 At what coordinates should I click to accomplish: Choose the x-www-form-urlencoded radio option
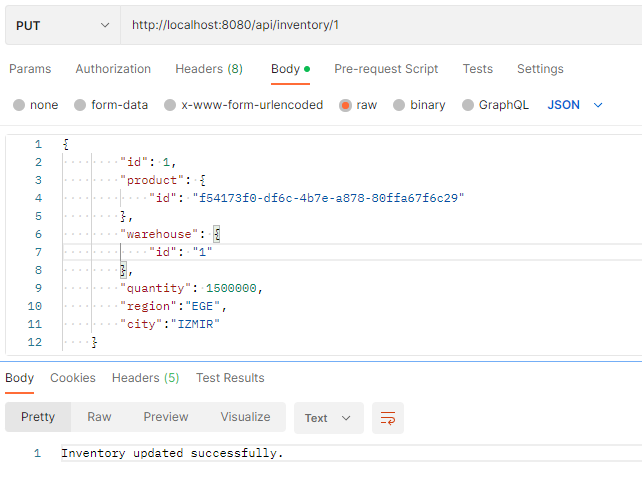pos(170,105)
